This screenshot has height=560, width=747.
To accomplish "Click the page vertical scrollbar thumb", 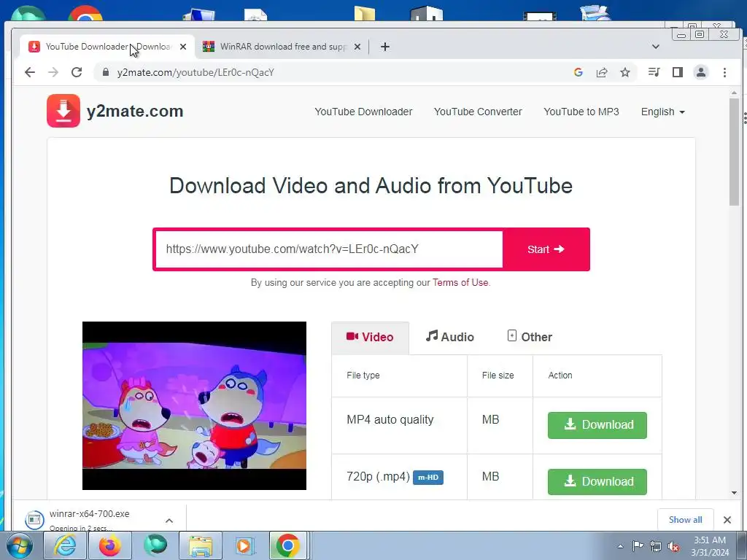I will [734, 152].
